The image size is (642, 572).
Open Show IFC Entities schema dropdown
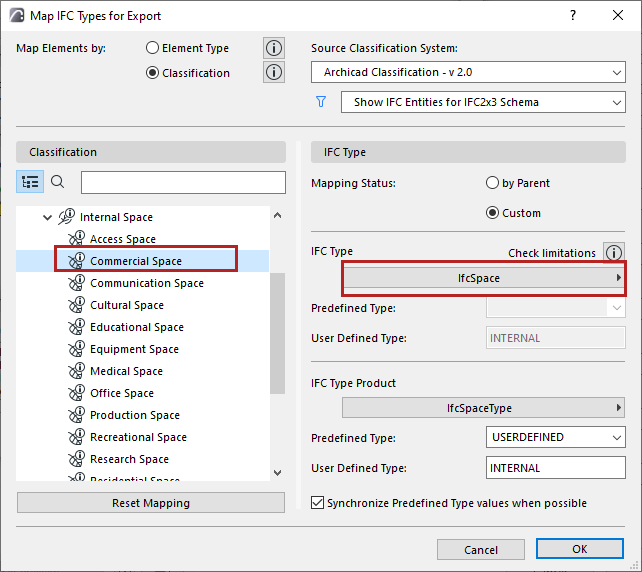[x=483, y=102]
